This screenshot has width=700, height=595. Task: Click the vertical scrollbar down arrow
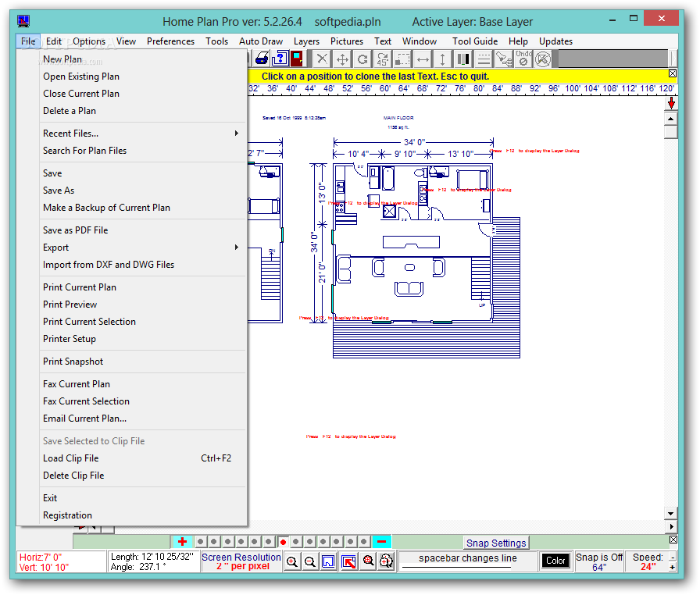click(x=670, y=513)
